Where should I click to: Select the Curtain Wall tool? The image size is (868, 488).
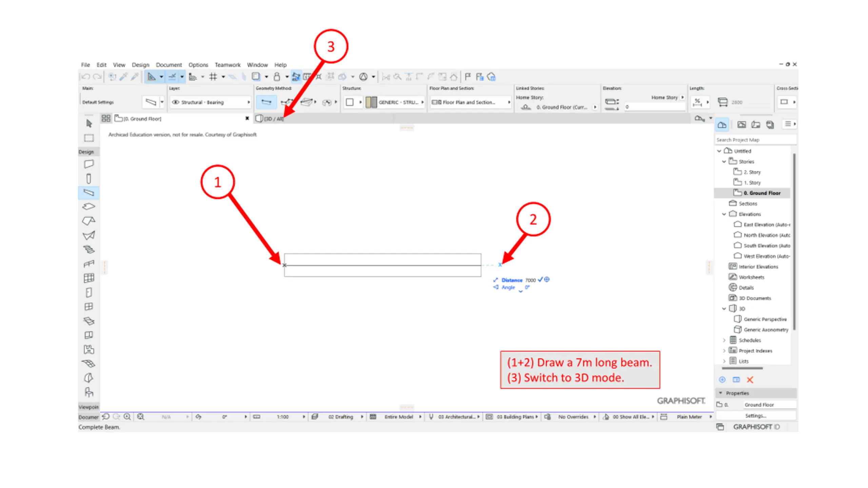89,278
